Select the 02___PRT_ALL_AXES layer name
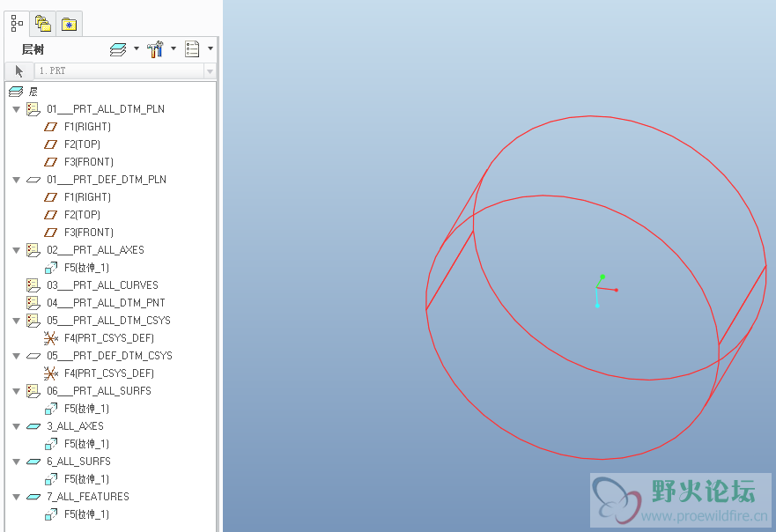Viewport: 776px width, 532px height. 95,250
